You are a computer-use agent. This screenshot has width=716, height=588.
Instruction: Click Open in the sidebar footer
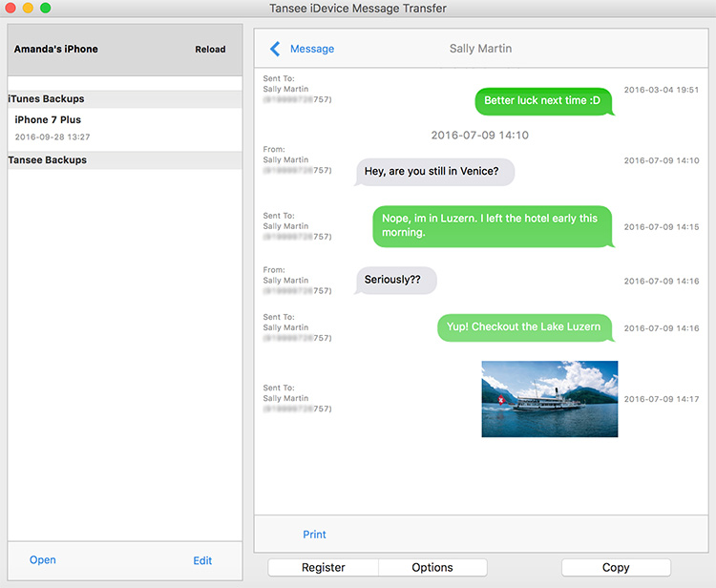tap(43, 560)
